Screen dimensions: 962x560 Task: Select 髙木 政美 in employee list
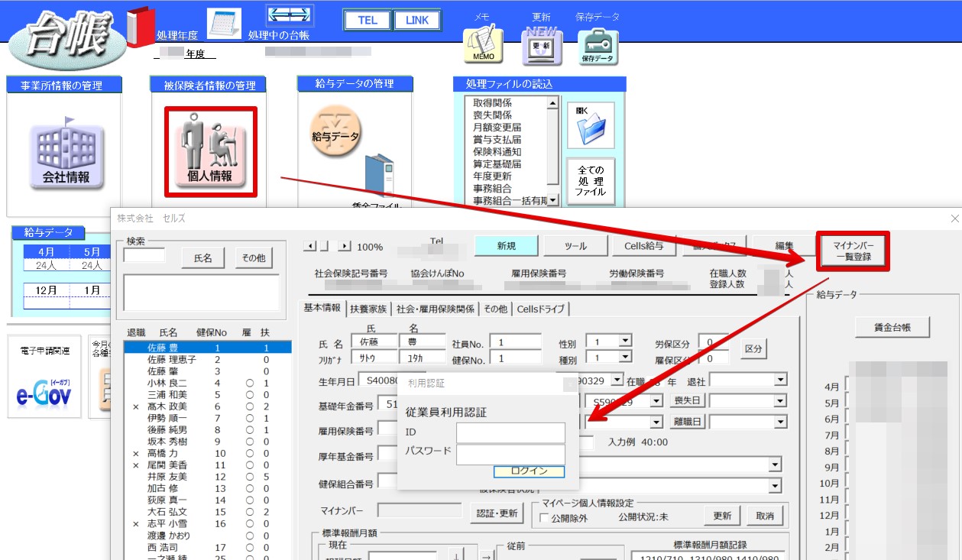tap(207, 406)
